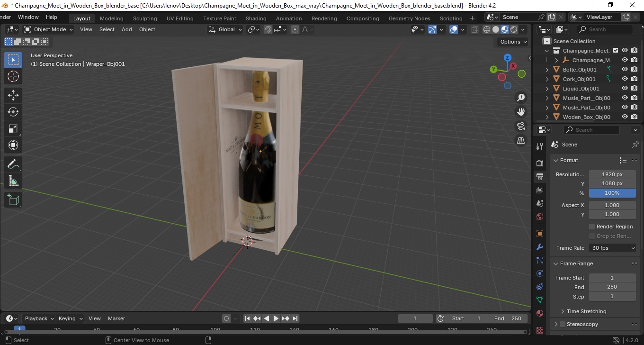Hide Cork_Obj001 in viewport
This screenshot has width=644, height=345.
pyautogui.click(x=625, y=79)
